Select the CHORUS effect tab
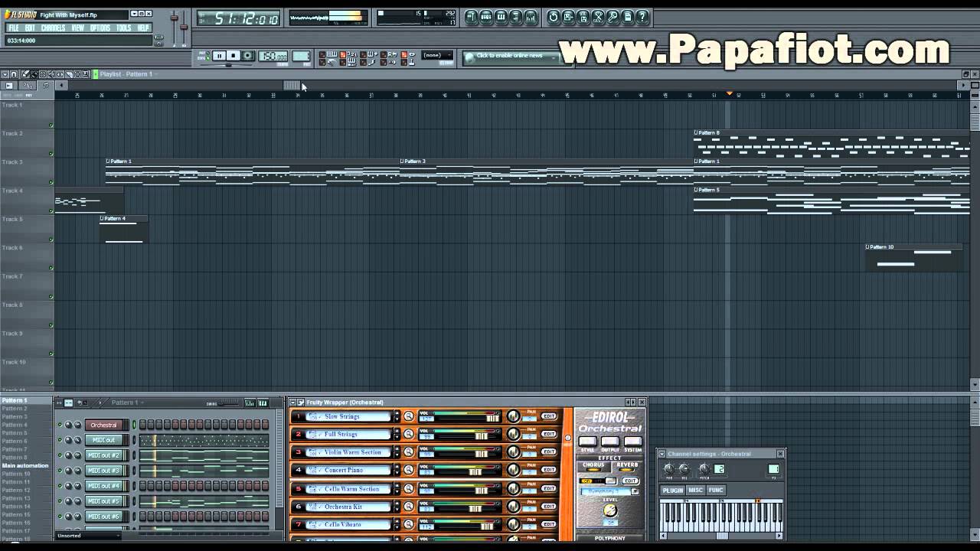 click(x=593, y=465)
